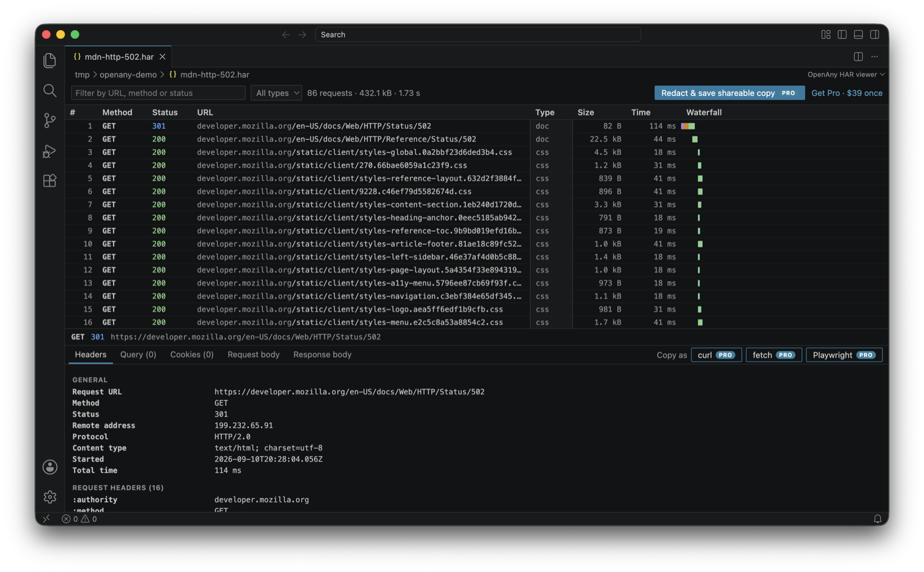Open the Extensions view

tap(50, 181)
